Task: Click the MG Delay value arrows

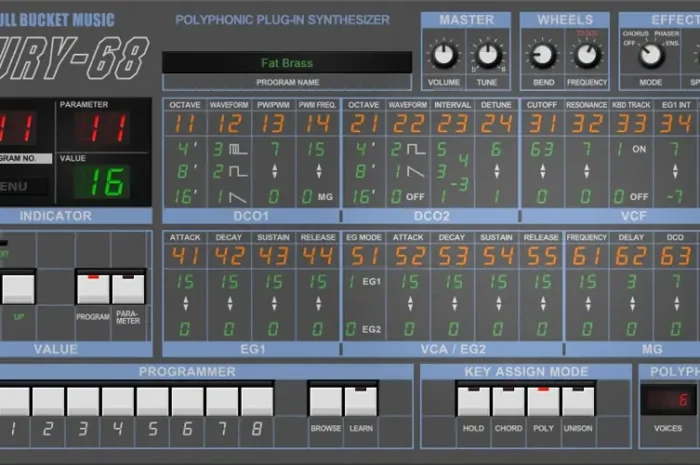Action: coord(632,304)
